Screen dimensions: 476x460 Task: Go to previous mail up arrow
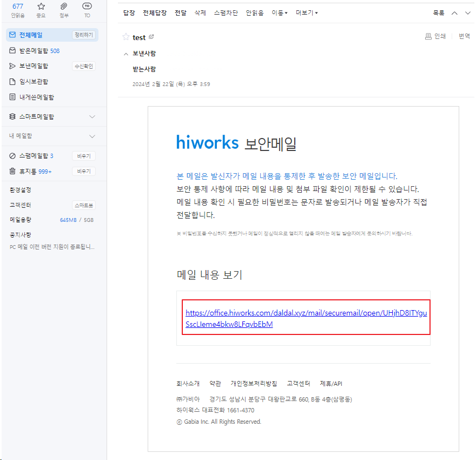click(x=454, y=13)
